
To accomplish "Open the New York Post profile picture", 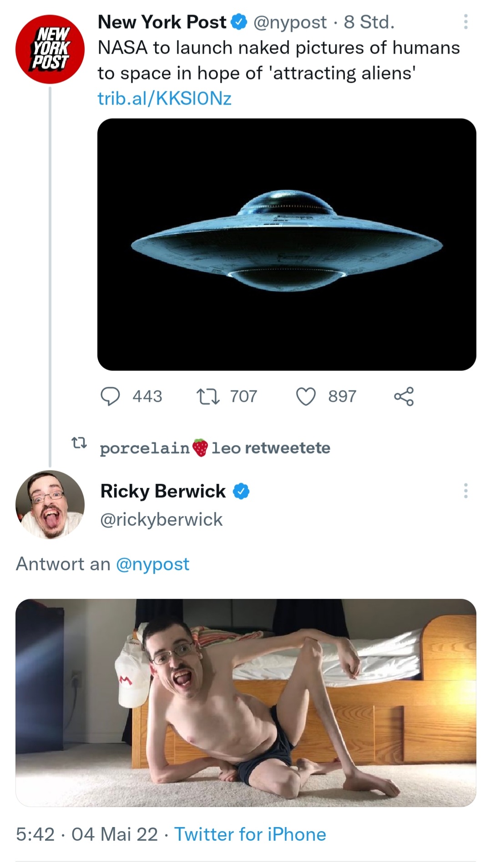I will point(50,49).
